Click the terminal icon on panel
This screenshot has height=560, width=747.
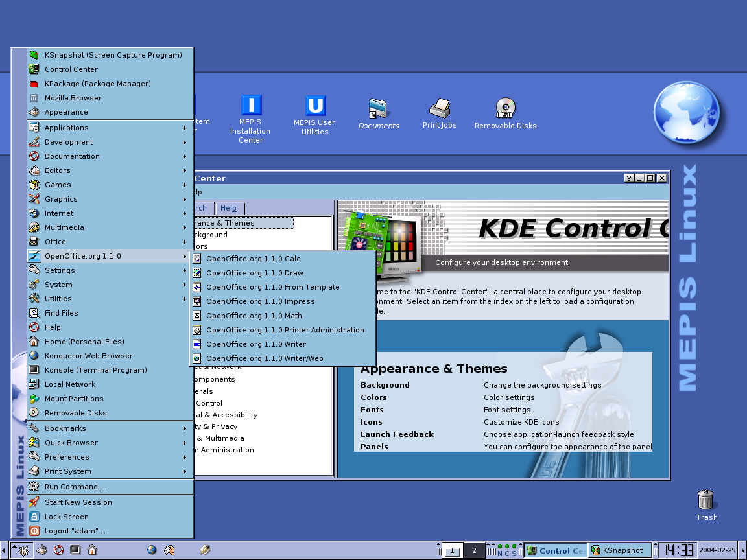[75, 550]
